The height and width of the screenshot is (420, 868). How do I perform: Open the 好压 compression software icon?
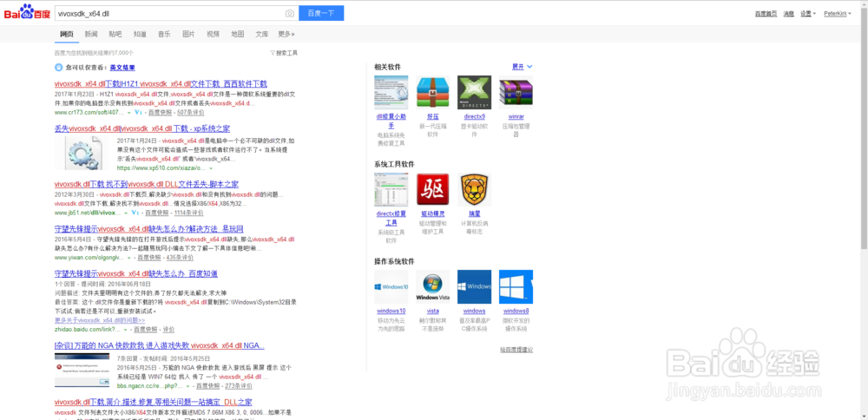[432, 92]
